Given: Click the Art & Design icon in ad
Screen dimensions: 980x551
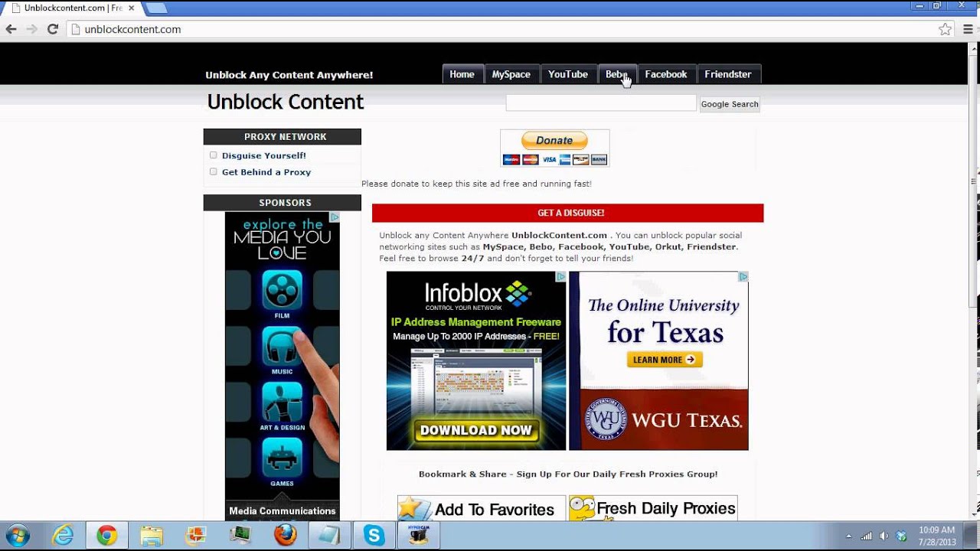Looking at the screenshot, I should click(282, 402).
